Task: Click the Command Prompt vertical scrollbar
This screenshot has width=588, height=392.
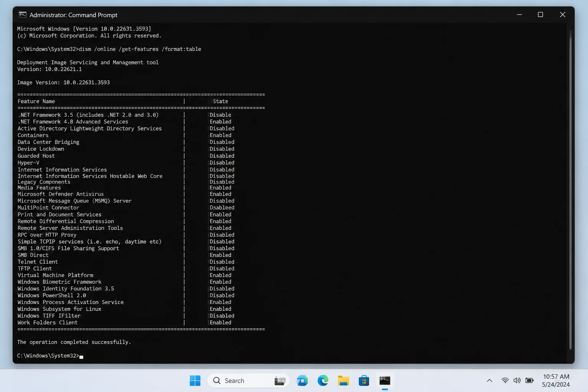Action: [570, 190]
